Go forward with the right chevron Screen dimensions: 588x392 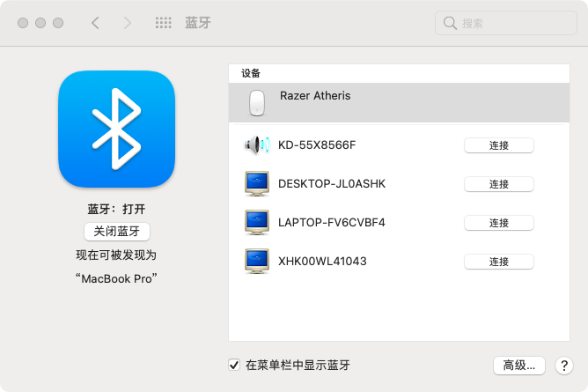pyautogui.click(x=128, y=23)
